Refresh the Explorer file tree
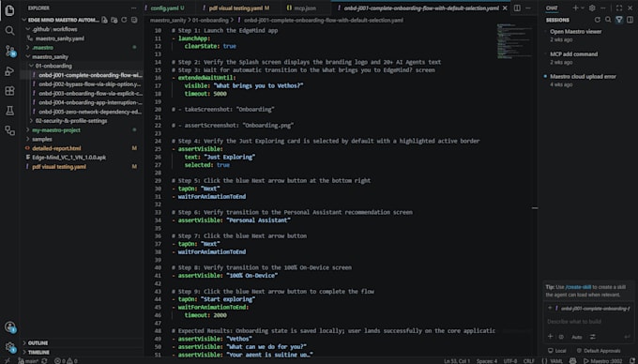Screen dimensions: 638x364 click(124, 20)
